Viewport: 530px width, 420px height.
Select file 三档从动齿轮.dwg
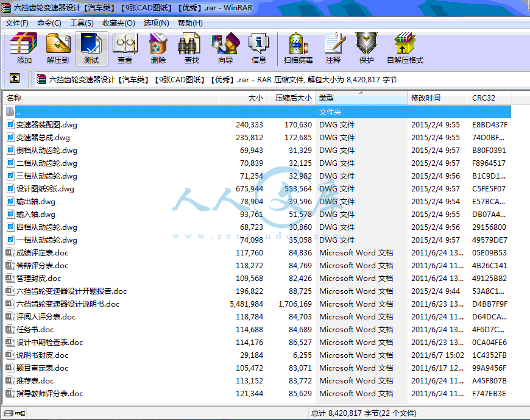point(47,176)
